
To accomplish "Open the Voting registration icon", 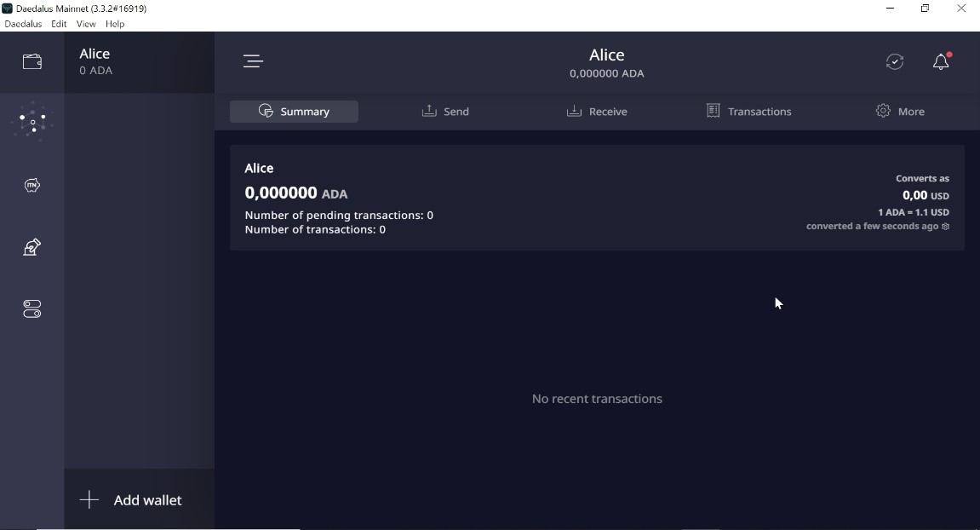I will click(x=32, y=247).
